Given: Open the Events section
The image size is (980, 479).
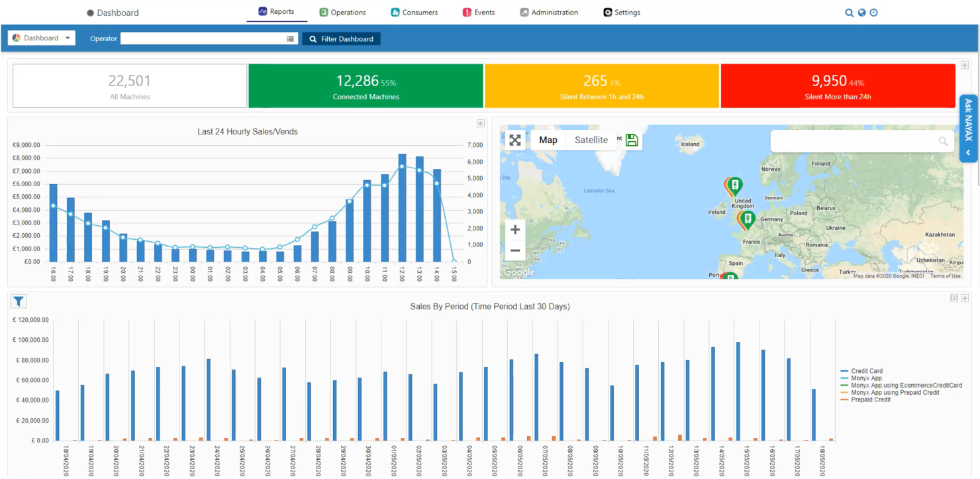Looking at the screenshot, I should (x=478, y=12).
